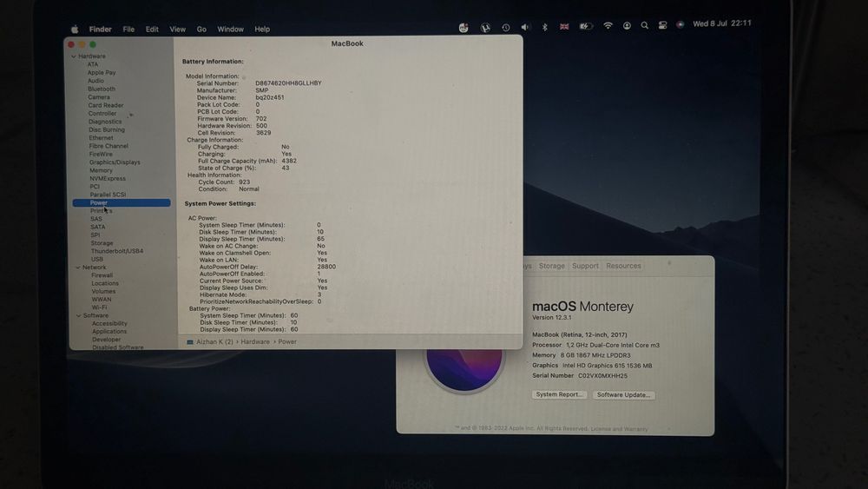Click the volume icon in menu bar
This screenshot has height=489, width=868.
point(525,27)
